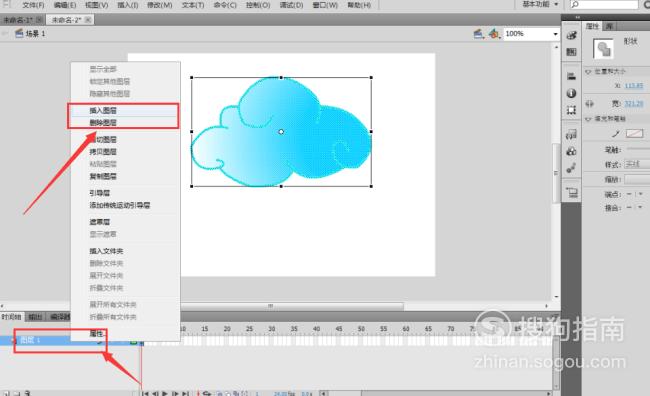The image size is (650, 396).
Task: Open the Info panel icon
Action: point(572,93)
